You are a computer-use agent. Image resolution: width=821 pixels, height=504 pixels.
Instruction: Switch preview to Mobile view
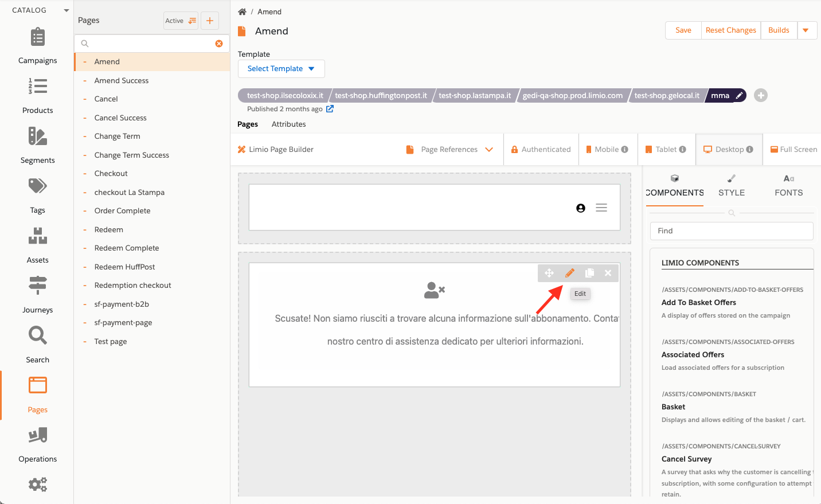point(607,150)
